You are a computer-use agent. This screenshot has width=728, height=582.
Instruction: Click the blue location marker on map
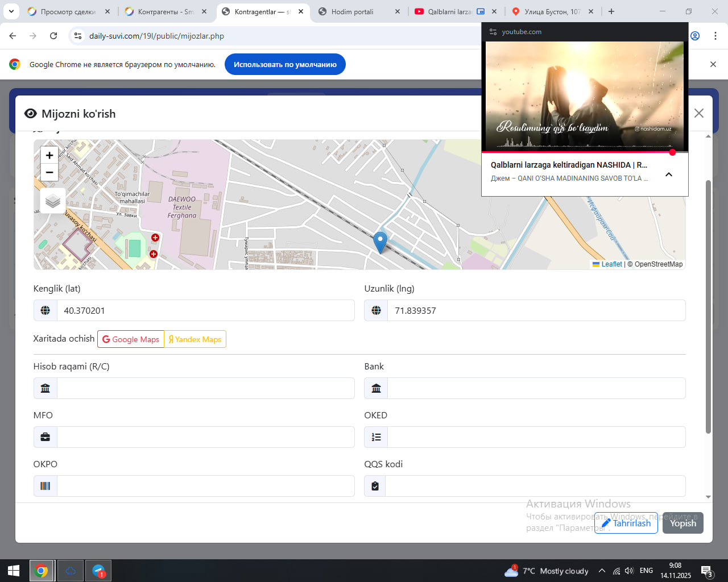coord(380,242)
